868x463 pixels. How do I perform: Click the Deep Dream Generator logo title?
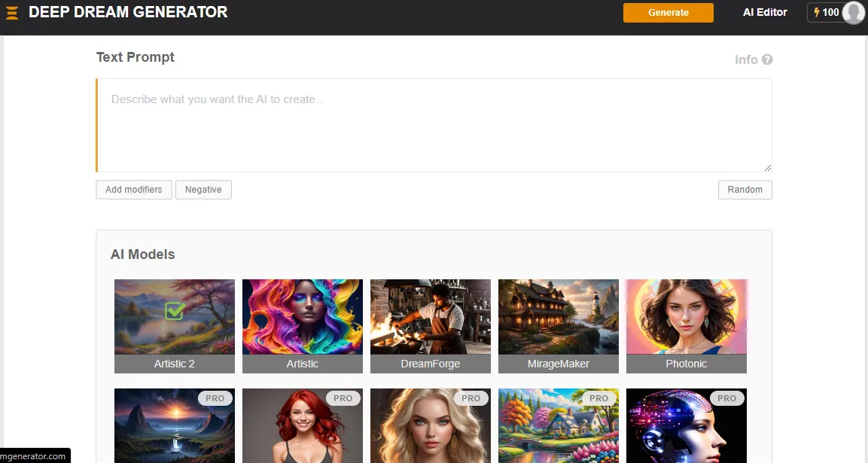coord(128,12)
